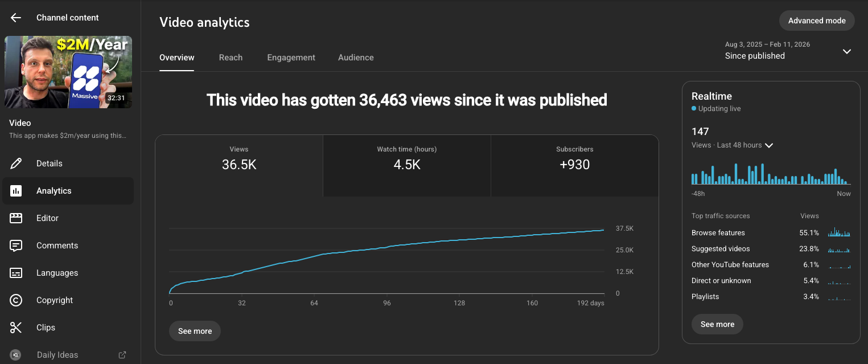868x364 pixels.
Task: Expand the date range selector chevron
Action: (847, 51)
